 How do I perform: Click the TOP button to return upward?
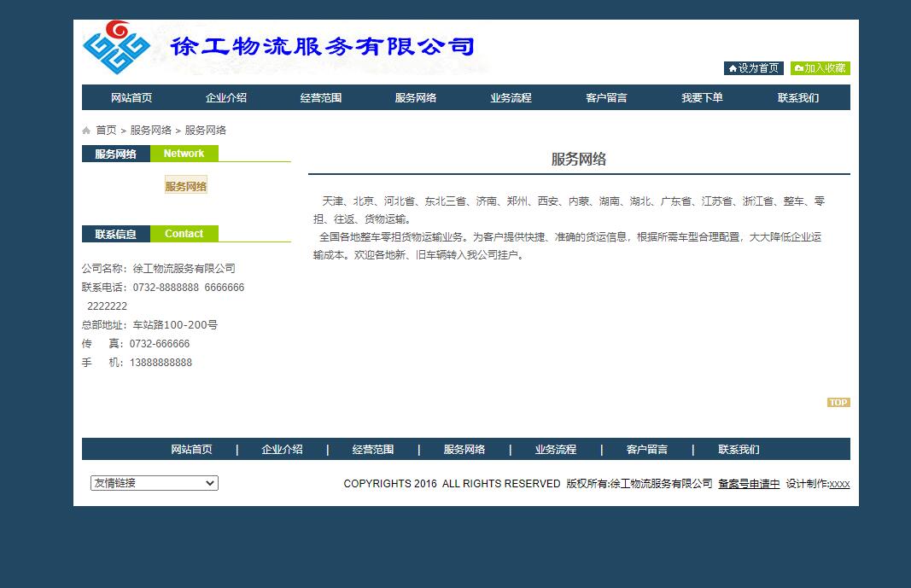click(838, 401)
